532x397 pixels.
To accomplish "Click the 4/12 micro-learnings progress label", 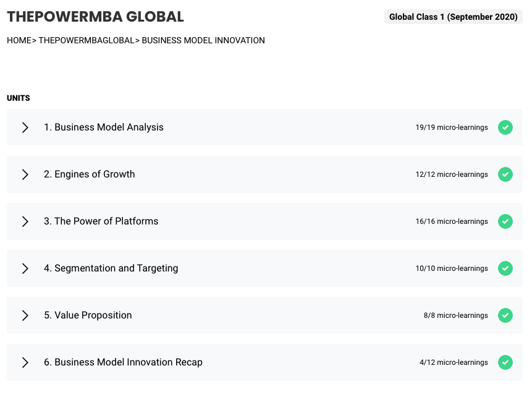I will (454, 362).
